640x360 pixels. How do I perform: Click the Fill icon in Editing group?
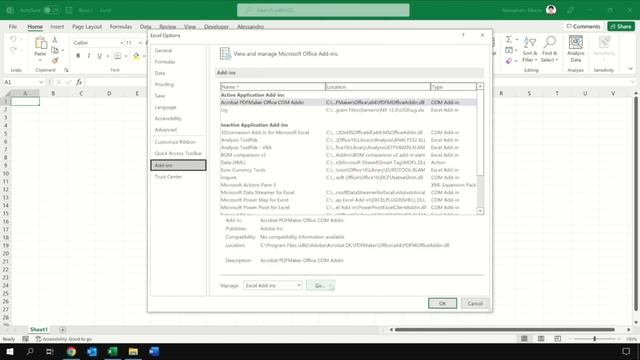click(509, 50)
